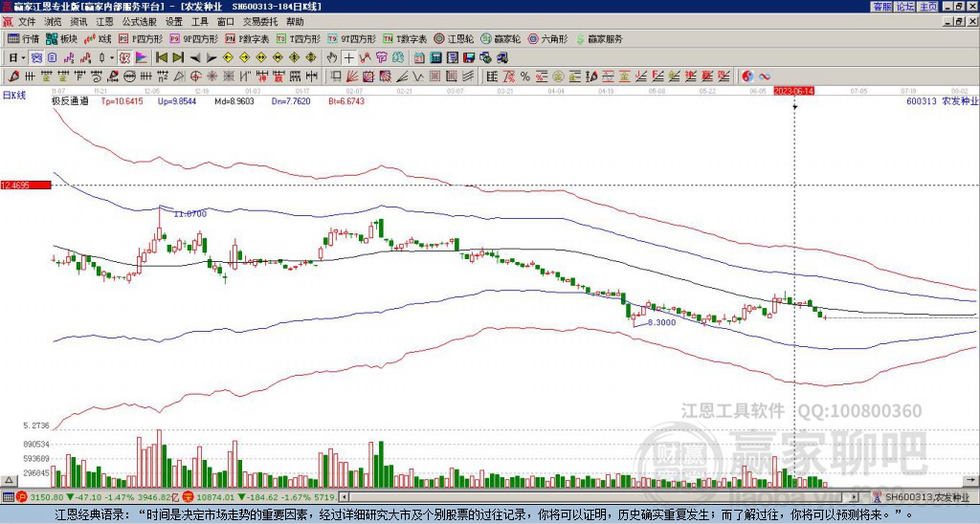Click the yellow diamond right-arrow icon
Image resolution: width=980 pixels, height=524 pixels.
click(x=244, y=57)
